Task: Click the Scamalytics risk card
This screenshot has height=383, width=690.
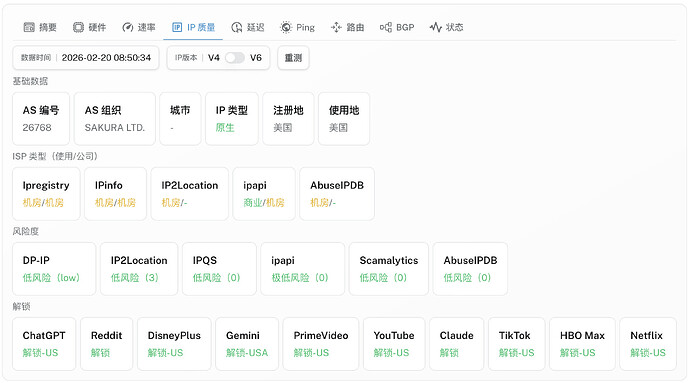Action: tap(389, 269)
